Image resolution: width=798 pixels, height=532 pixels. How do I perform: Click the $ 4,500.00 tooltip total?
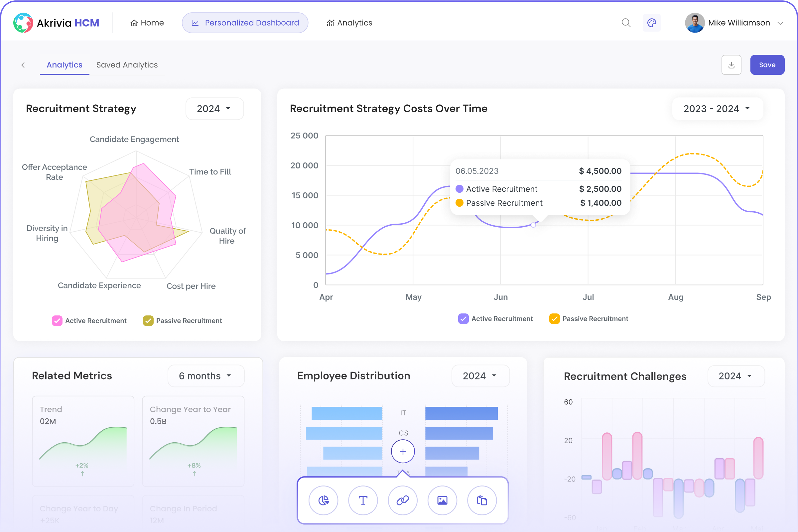[600, 171]
